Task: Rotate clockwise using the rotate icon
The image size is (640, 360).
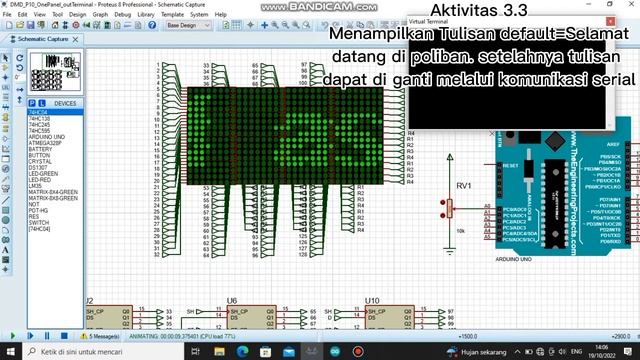Action: click(20, 58)
